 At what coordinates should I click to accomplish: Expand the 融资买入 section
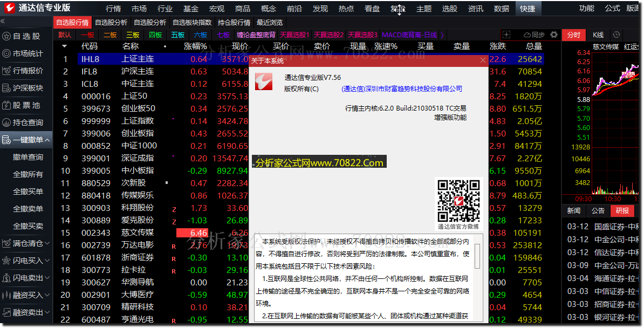pos(47,295)
